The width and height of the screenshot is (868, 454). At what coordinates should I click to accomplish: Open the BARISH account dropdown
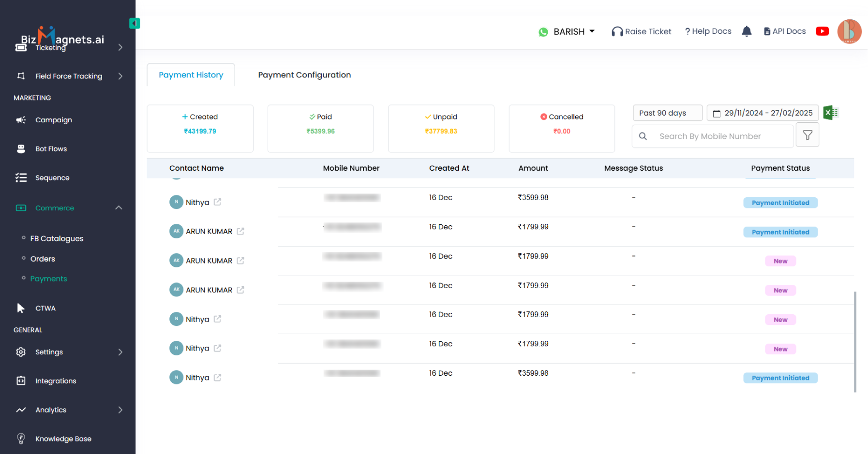(574, 31)
